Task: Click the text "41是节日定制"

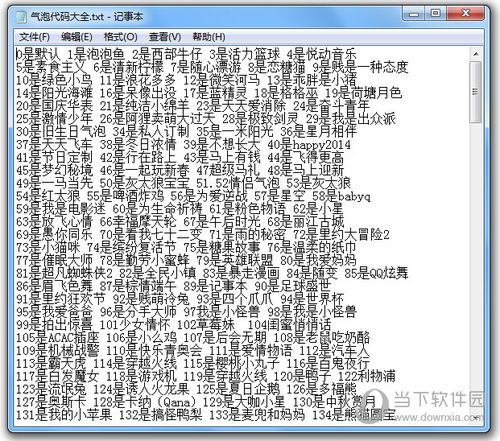Action: click(x=54, y=157)
